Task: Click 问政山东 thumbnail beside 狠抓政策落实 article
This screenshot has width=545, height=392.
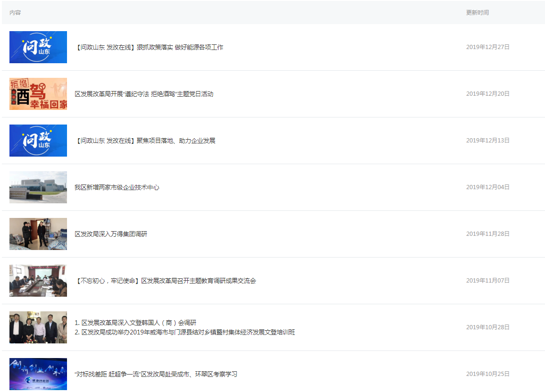Action: 38,47
